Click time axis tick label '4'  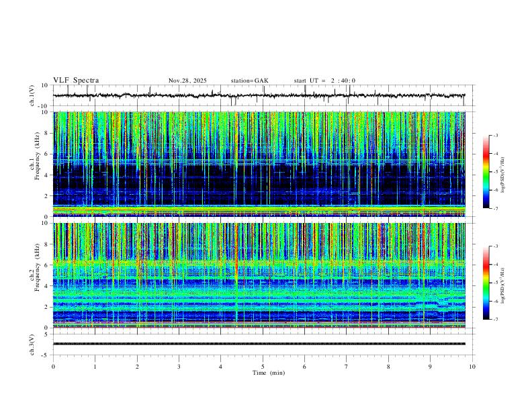(x=220, y=367)
